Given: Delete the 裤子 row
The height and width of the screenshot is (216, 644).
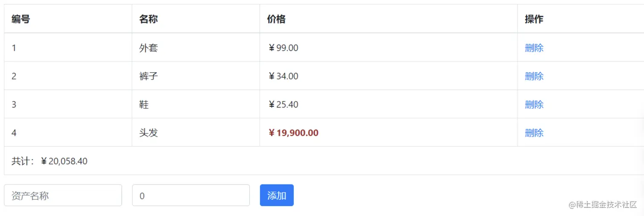Looking at the screenshot, I should [x=534, y=76].
